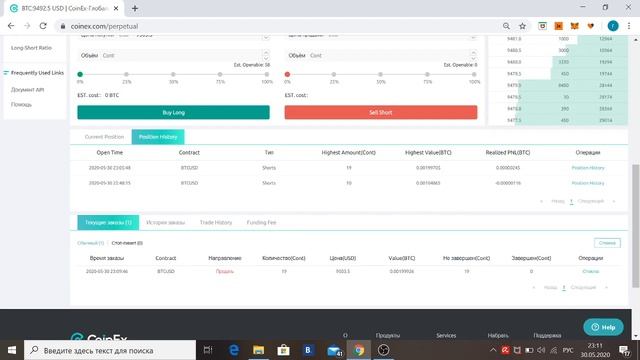This screenshot has height=360, width=640.
Task: Reload the CoinEx page
Action: point(43,26)
